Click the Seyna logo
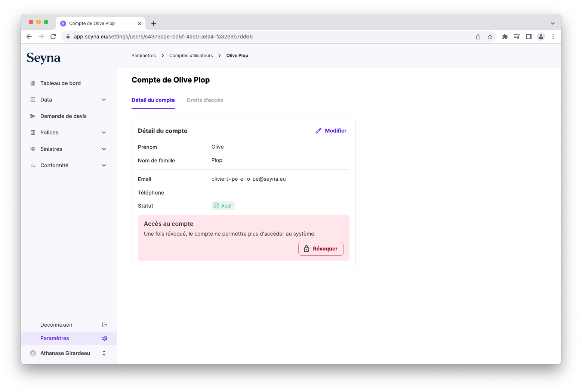Viewport: 582px width, 392px height. tap(43, 58)
